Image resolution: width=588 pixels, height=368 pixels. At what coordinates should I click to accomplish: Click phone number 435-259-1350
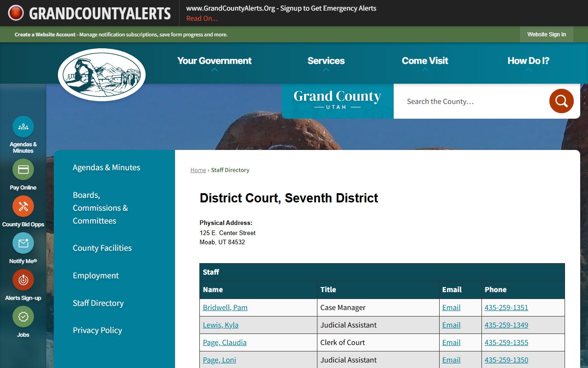[x=506, y=360]
